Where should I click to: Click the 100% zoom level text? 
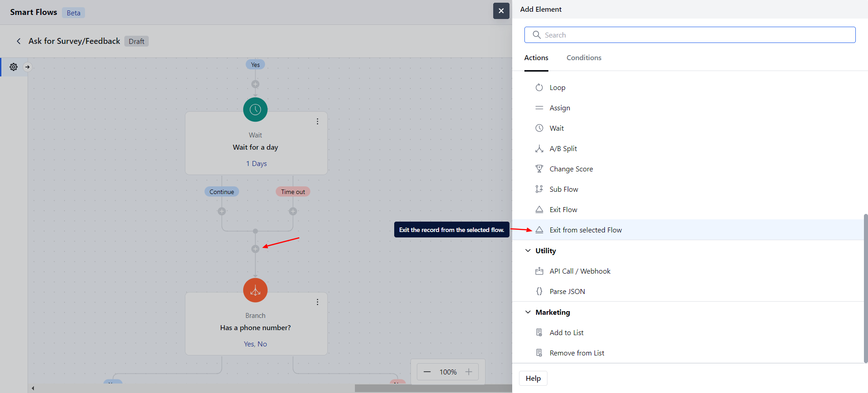click(448, 372)
